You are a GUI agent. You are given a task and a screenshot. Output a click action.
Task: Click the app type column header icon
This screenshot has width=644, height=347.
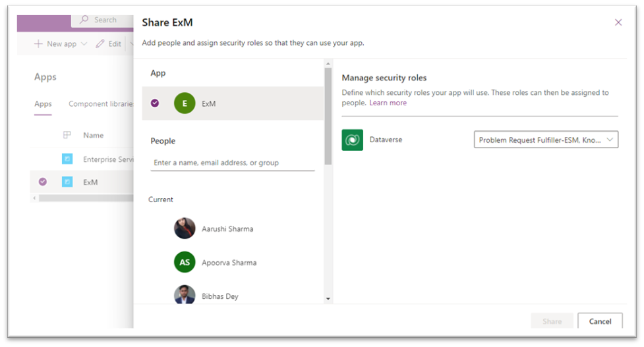[67, 135]
